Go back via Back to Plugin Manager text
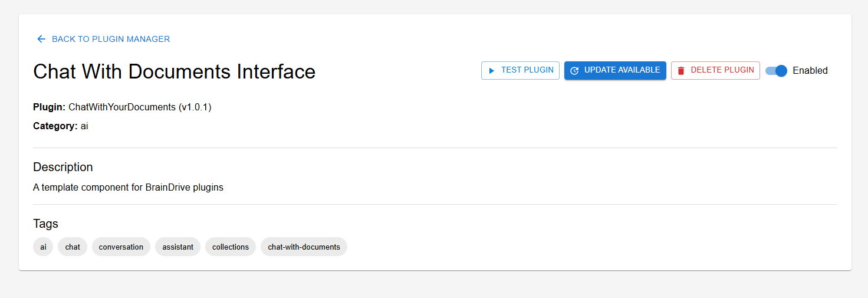This screenshot has width=868, height=298. (x=111, y=39)
